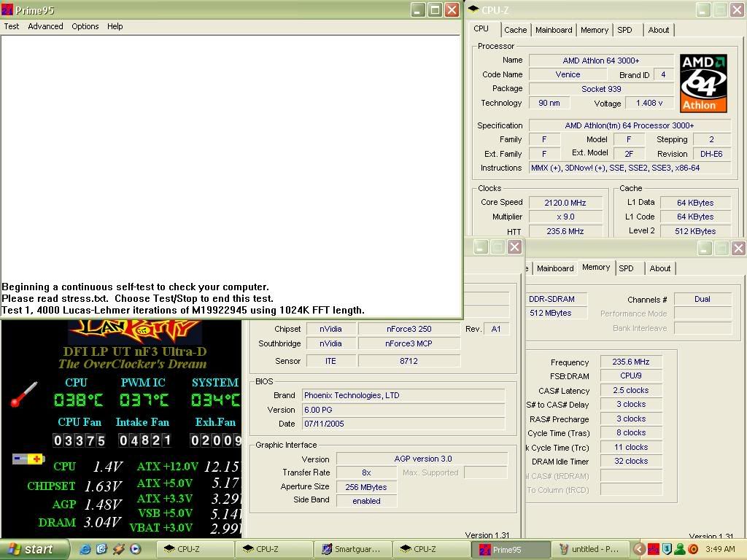Click the AMD Athlon 64 logo
The height and width of the screenshot is (560, 747).
703,83
